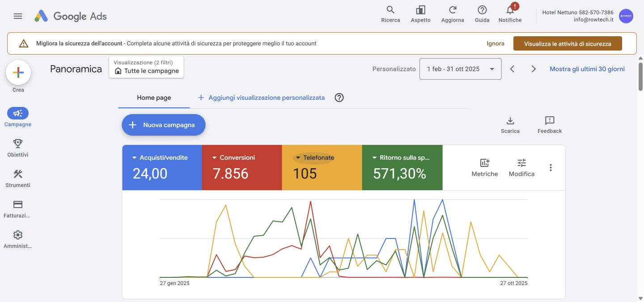Click Aggiungi visualizzazione personalizzata
The height and width of the screenshot is (302, 644).
[261, 98]
